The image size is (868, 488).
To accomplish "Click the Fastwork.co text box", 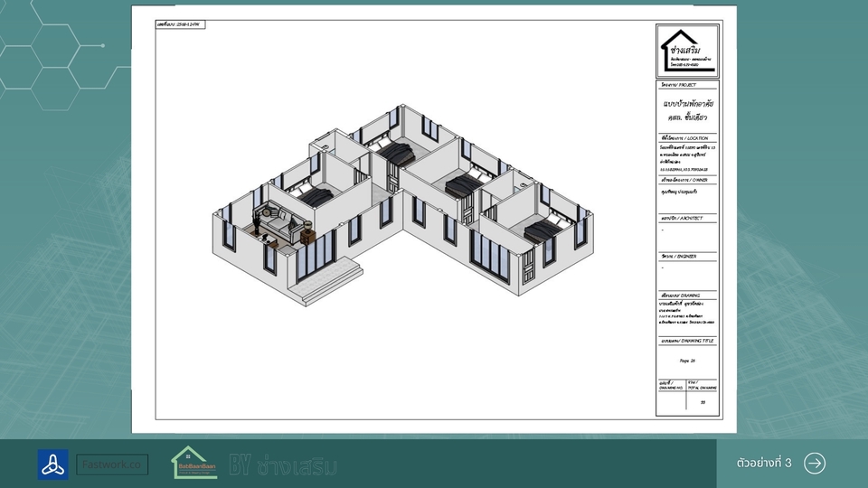I will click(112, 465).
